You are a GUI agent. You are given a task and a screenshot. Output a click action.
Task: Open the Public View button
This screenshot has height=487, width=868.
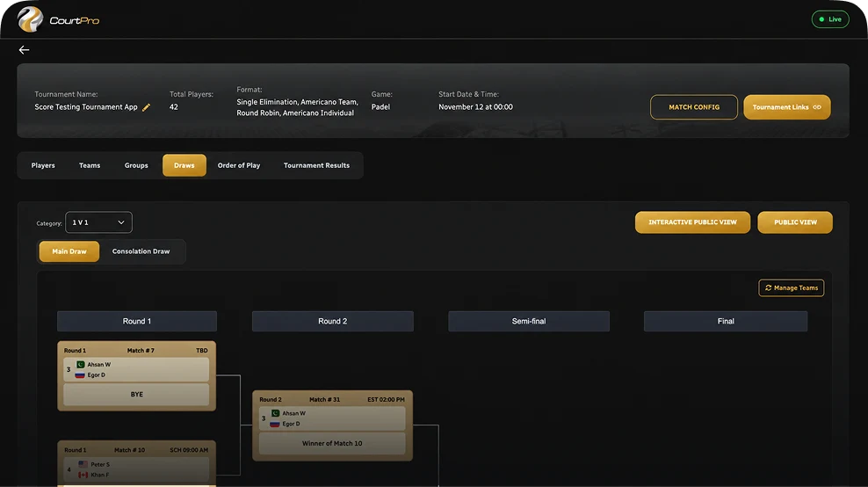[x=795, y=222]
